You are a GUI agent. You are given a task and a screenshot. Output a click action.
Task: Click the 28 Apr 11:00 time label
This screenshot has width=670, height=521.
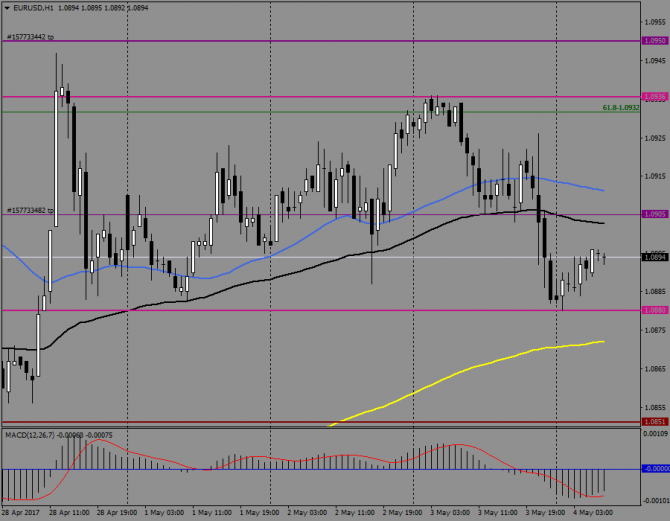(69, 512)
